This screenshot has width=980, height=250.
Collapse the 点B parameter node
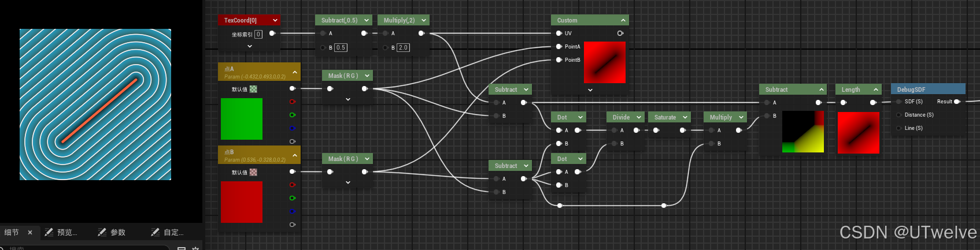[x=295, y=155]
